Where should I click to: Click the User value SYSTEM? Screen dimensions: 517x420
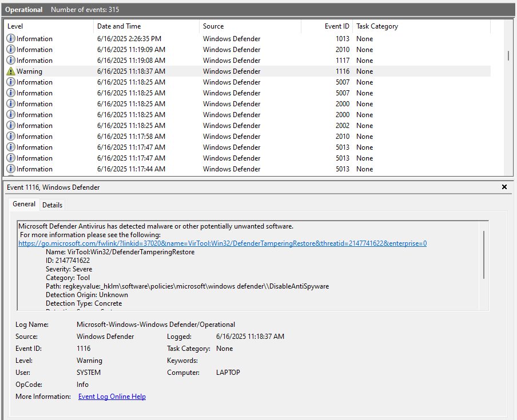pos(89,373)
